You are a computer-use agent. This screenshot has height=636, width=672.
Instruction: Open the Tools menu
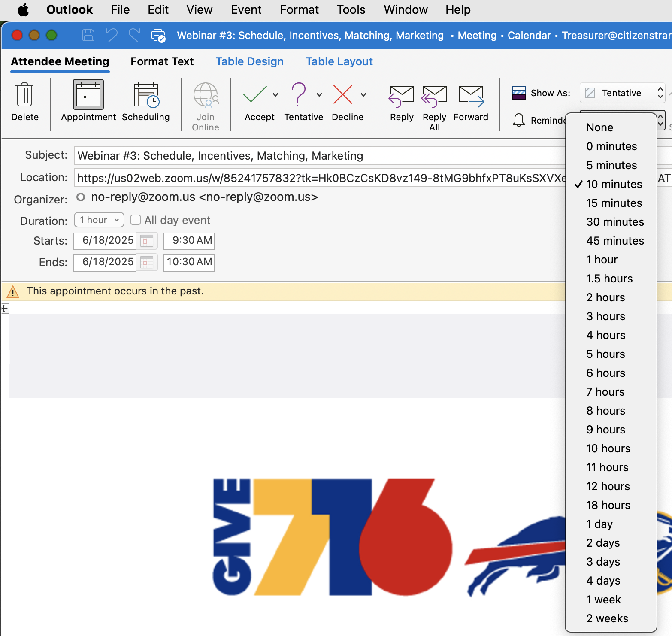351,9
